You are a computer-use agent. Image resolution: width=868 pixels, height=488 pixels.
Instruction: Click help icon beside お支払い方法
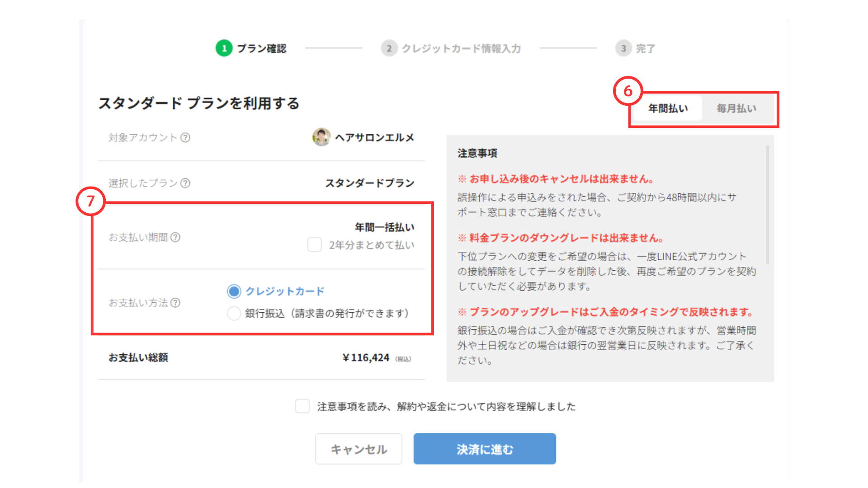click(x=175, y=303)
